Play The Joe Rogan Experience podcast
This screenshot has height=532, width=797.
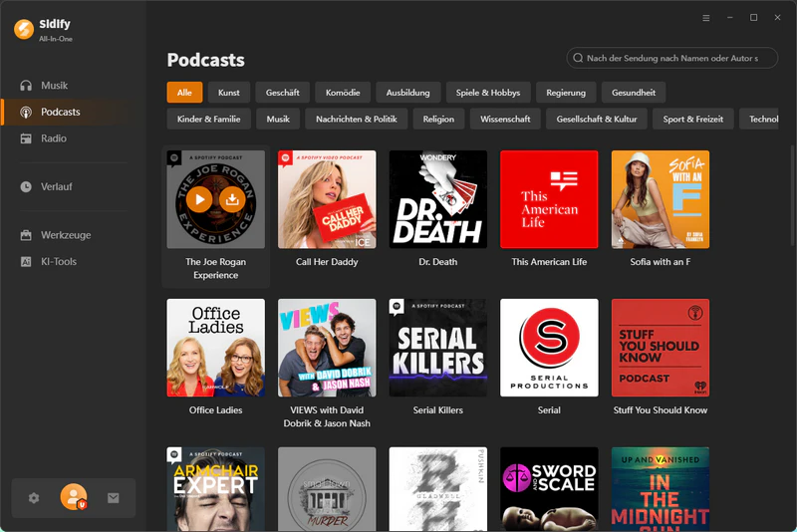click(x=199, y=199)
